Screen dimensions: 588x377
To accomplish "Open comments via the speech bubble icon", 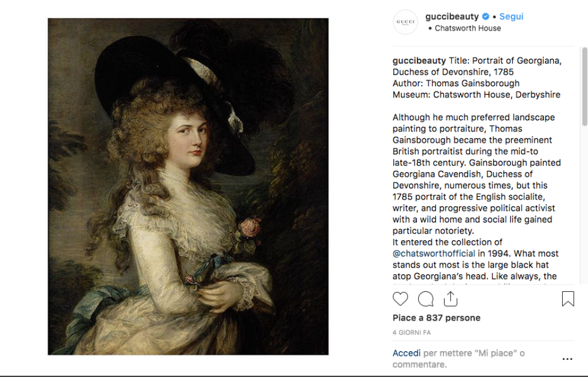I will 426,299.
